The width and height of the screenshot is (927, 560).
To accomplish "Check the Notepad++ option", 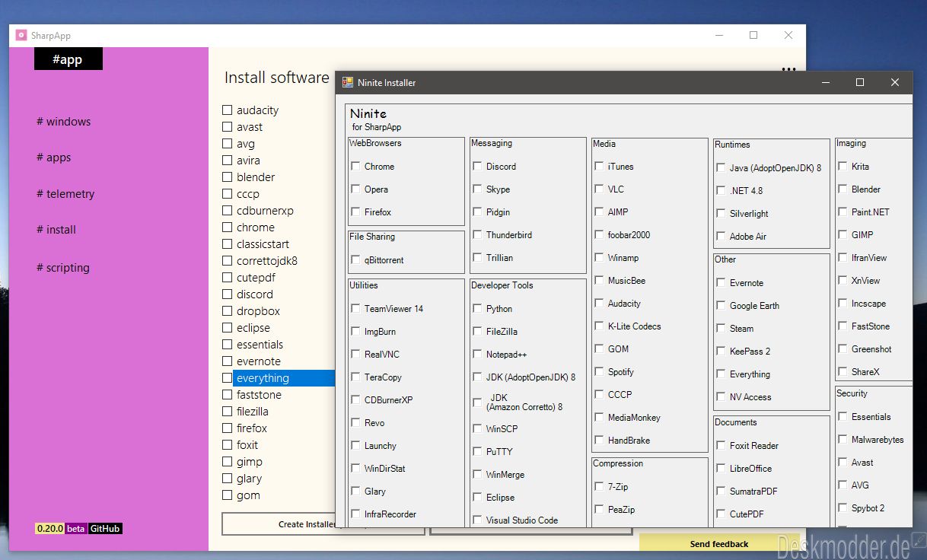I will pos(477,355).
